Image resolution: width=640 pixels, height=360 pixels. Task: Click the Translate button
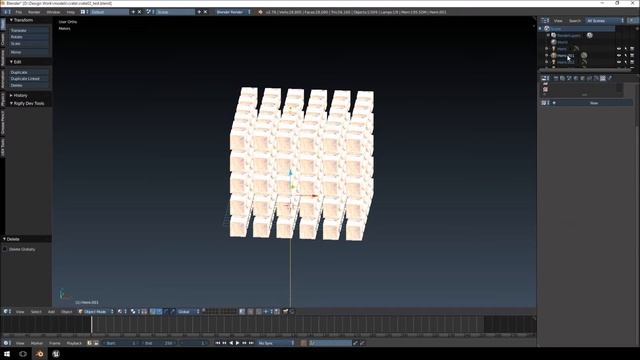[29, 30]
